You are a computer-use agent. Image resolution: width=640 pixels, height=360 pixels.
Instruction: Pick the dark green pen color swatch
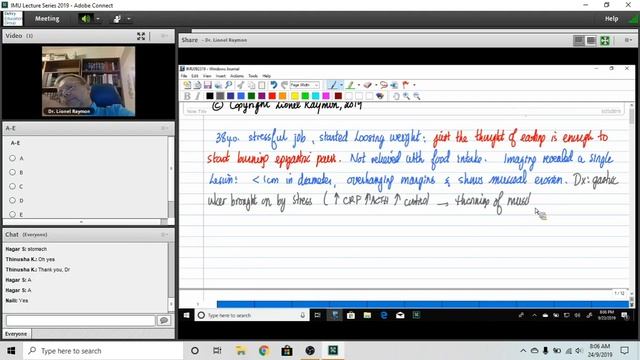pyautogui.click(x=251, y=96)
